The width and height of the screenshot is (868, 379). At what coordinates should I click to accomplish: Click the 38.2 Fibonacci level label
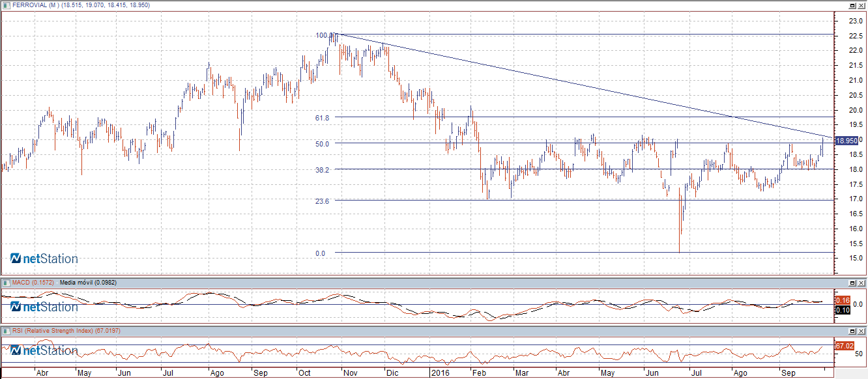tap(323, 169)
